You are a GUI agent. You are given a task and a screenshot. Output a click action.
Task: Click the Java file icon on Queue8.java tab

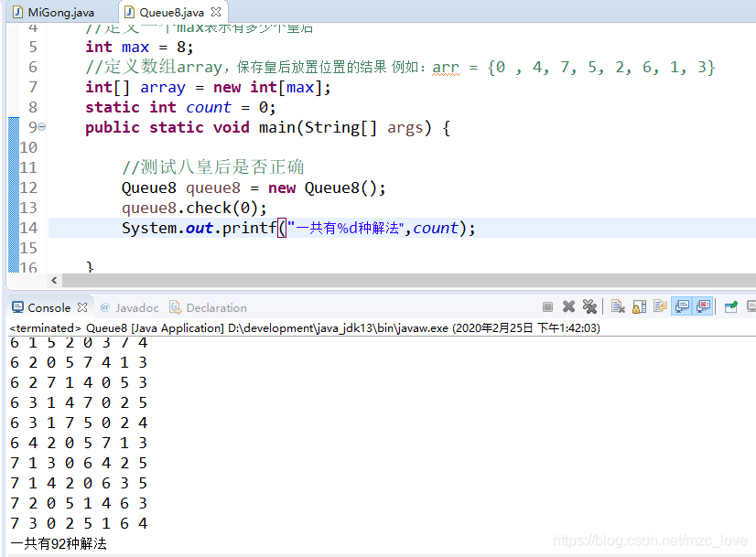(129, 12)
